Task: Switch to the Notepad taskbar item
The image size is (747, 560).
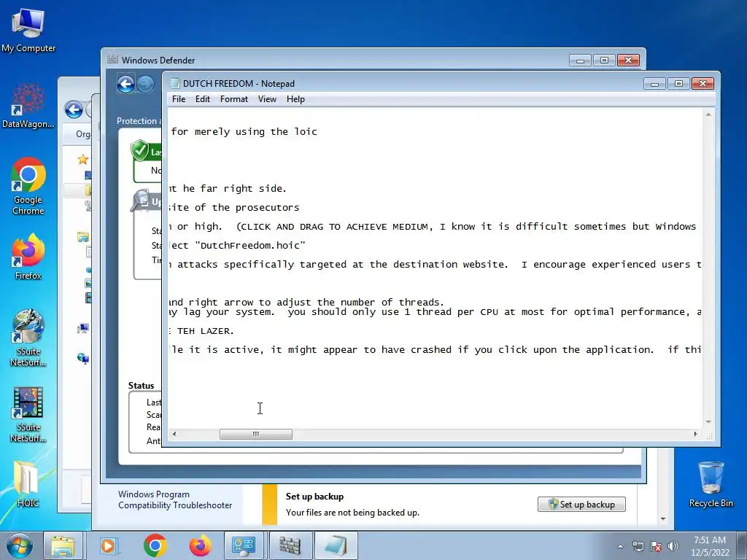Action: click(336, 546)
